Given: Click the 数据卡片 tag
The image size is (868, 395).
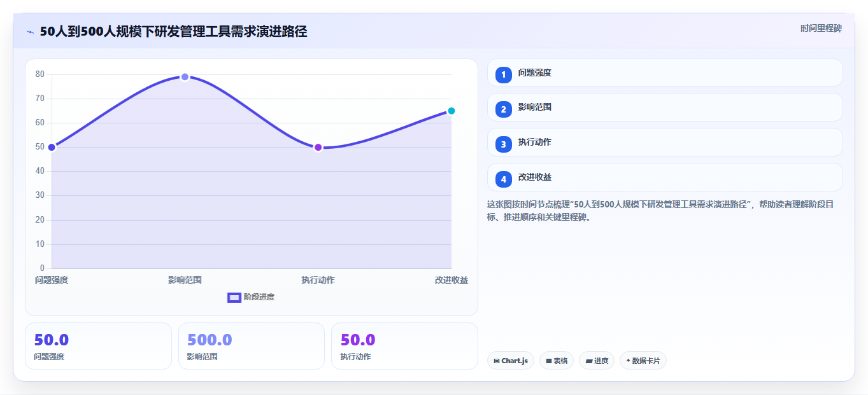Looking at the screenshot, I should [643, 361].
